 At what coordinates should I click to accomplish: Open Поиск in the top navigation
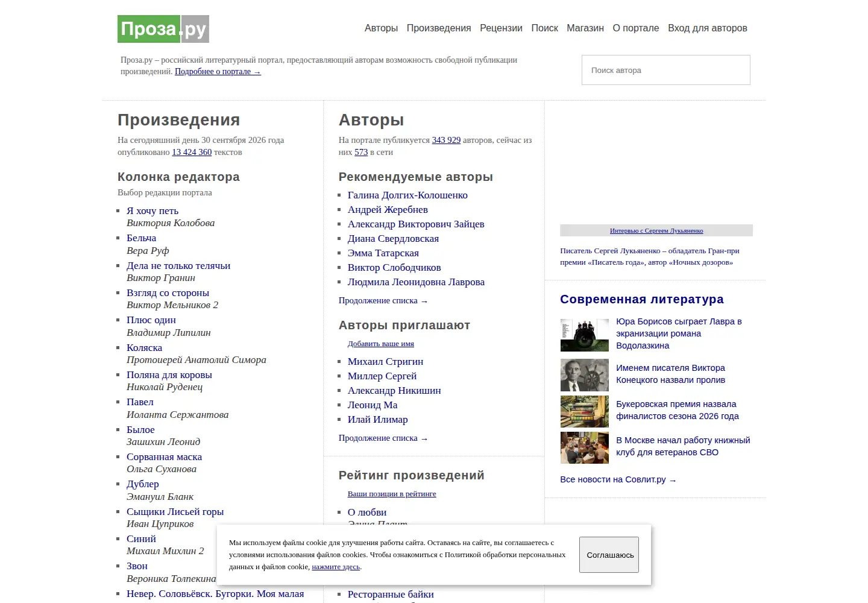544,28
